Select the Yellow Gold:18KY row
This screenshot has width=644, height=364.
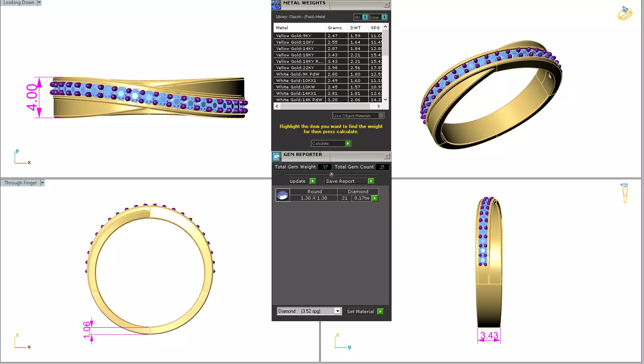point(328,55)
